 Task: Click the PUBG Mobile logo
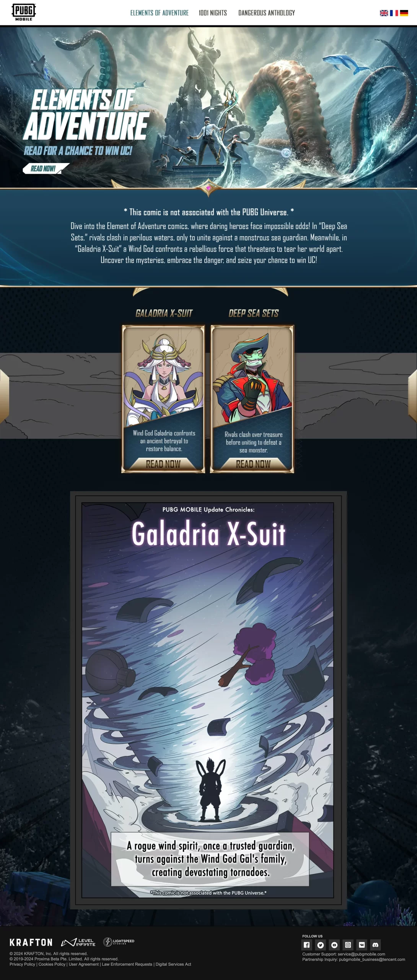pyautogui.click(x=24, y=12)
